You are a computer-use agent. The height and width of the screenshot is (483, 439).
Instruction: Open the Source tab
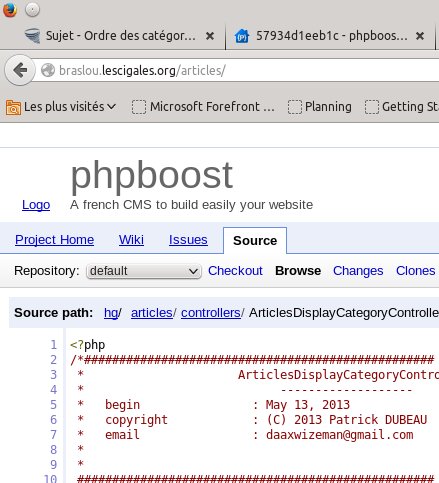pyautogui.click(x=255, y=241)
